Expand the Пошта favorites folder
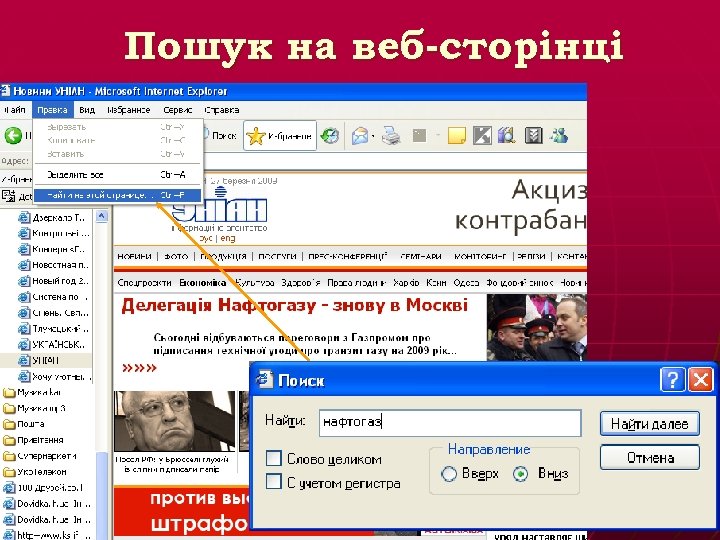The height and width of the screenshot is (540, 720). (x=24, y=424)
